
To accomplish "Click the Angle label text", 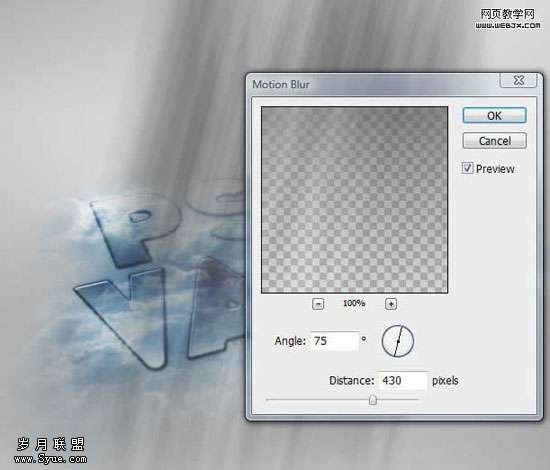I will pos(290,341).
